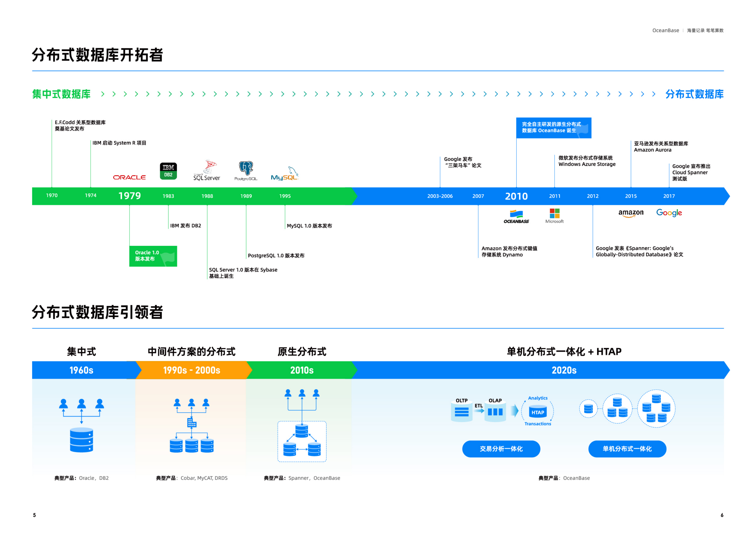Click the largest five-database circle icon
The width and height of the screenshot is (756, 538).
tap(656, 408)
